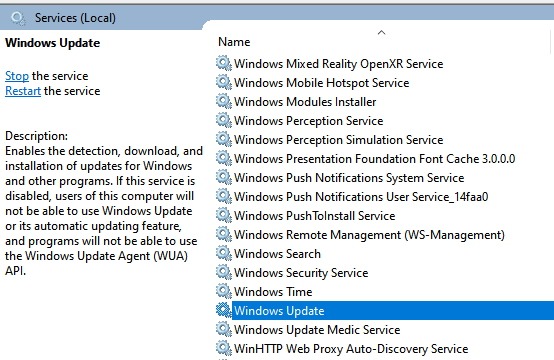Click gear icon of Windows Push Notifications User Service_14faa0
554x360 pixels.
point(224,197)
